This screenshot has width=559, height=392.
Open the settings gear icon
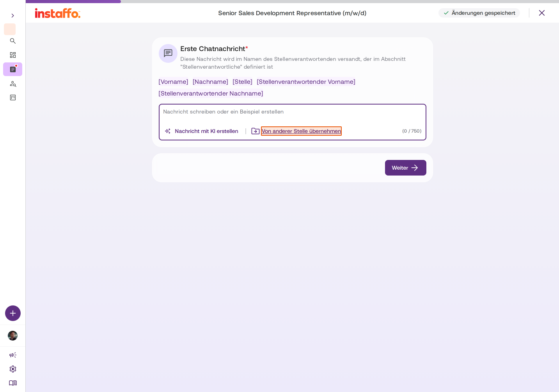coord(13,369)
